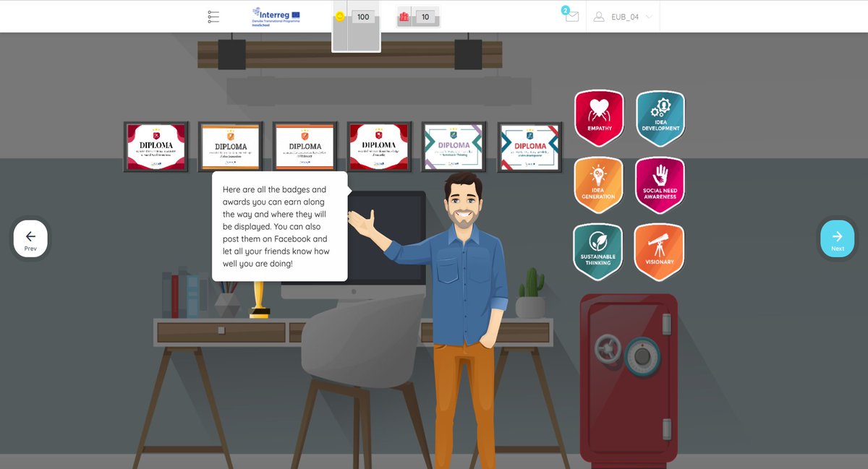The image size is (868, 469).
Task: Select the Social Need Awareness badge
Action: coord(660,185)
